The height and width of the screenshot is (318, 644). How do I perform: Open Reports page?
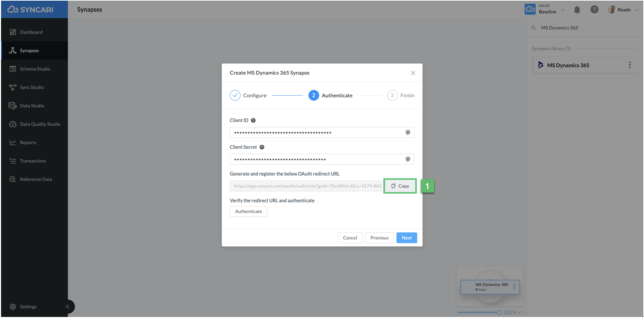[34, 142]
